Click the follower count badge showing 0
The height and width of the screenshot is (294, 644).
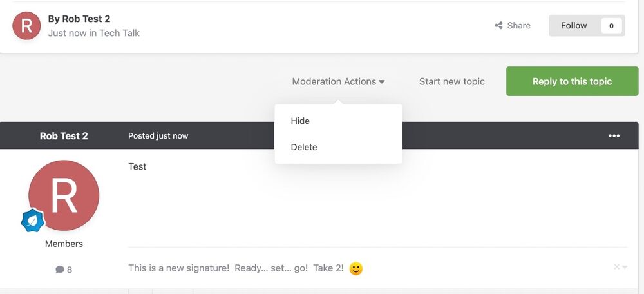tap(611, 26)
